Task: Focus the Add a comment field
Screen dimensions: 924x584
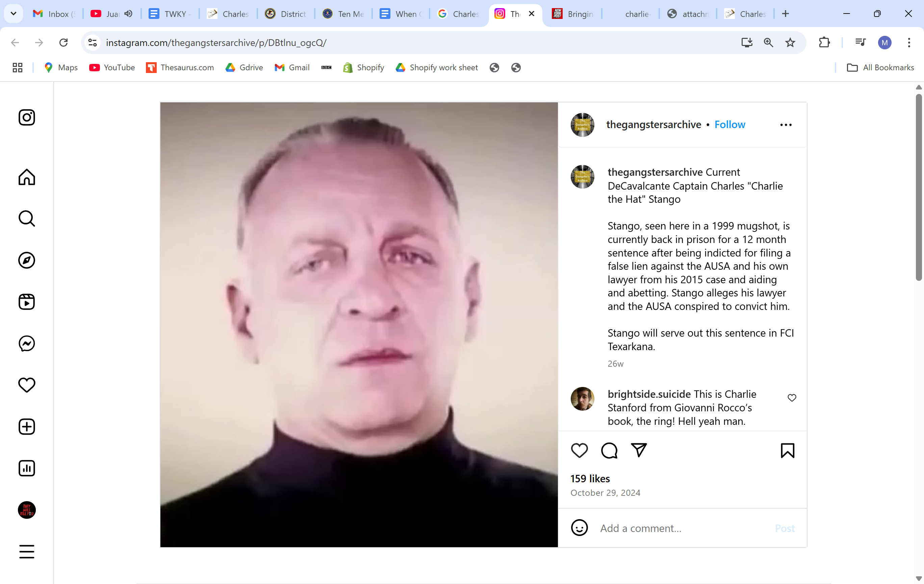Action: (683, 528)
